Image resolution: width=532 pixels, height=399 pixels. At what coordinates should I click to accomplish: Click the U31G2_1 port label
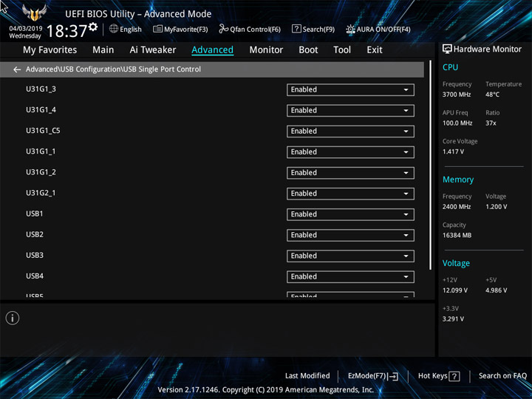click(x=41, y=193)
